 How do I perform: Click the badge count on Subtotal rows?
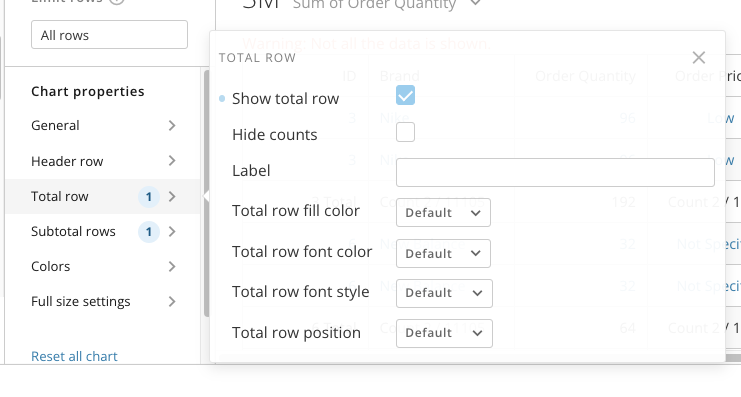pos(149,232)
